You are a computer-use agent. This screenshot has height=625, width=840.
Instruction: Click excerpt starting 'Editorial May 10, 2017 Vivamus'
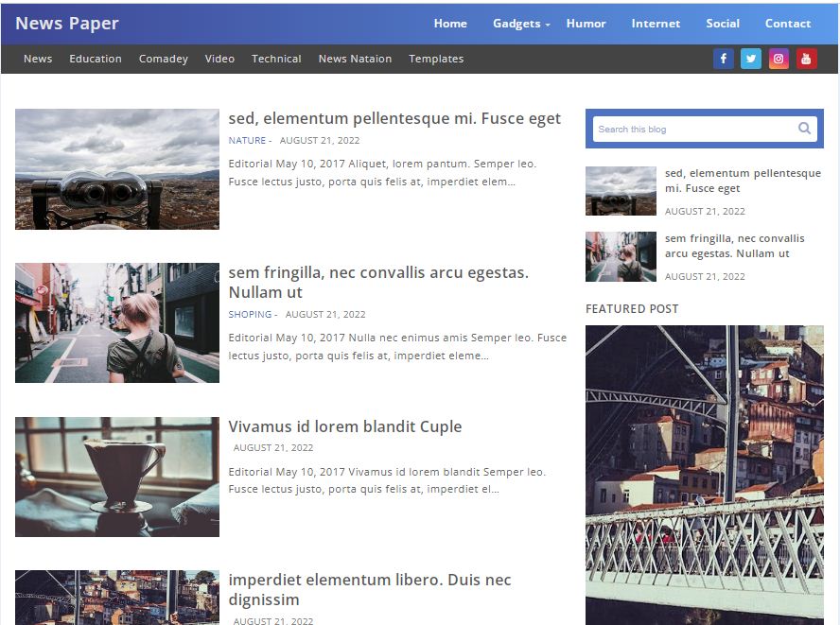[387, 480]
